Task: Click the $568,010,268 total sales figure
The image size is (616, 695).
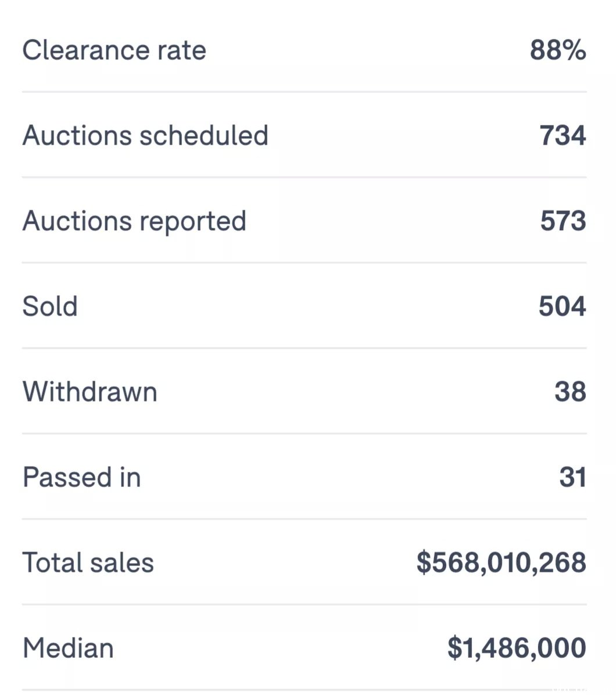Action: (x=501, y=563)
